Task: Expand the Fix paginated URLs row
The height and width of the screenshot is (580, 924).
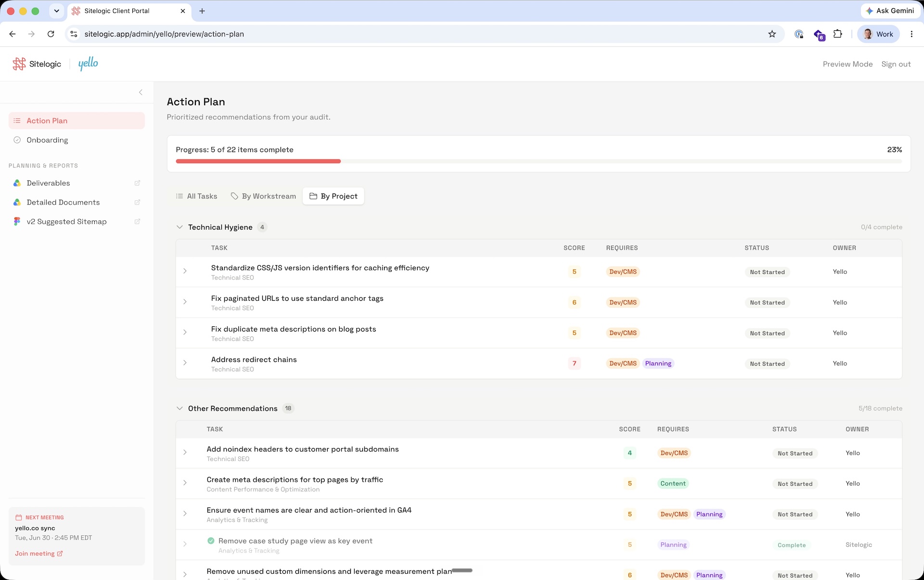Action: coord(185,302)
